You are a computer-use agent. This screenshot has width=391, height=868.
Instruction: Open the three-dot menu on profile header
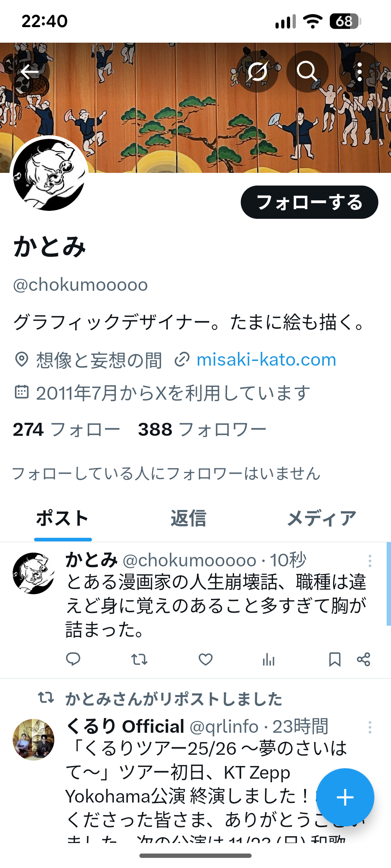(359, 71)
